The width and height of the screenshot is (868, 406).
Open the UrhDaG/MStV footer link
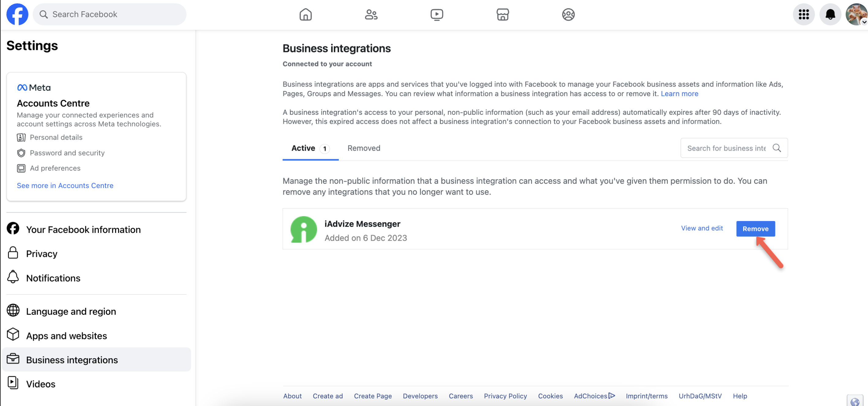coord(700,396)
